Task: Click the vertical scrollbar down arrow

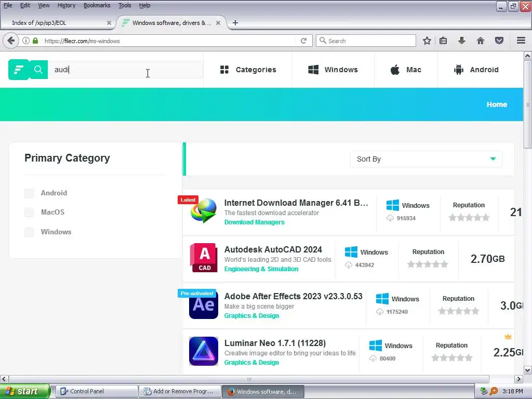Action: pyautogui.click(x=528, y=370)
